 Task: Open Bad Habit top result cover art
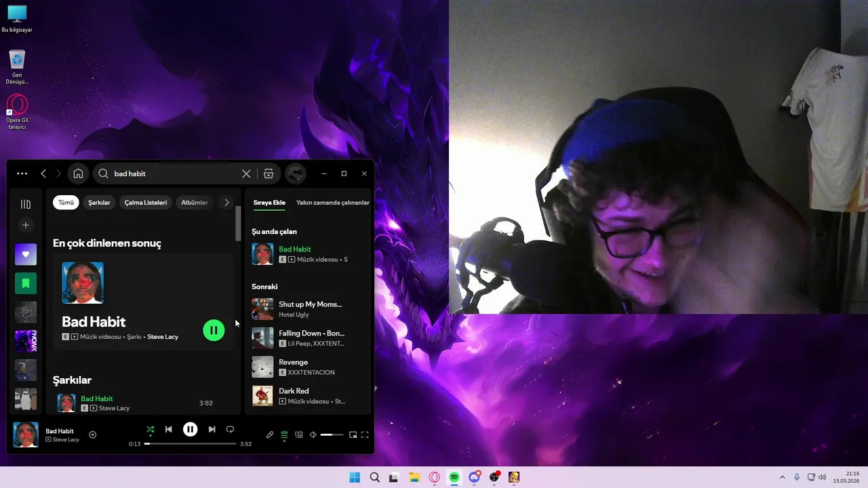pyautogui.click(x=83, y=283)
